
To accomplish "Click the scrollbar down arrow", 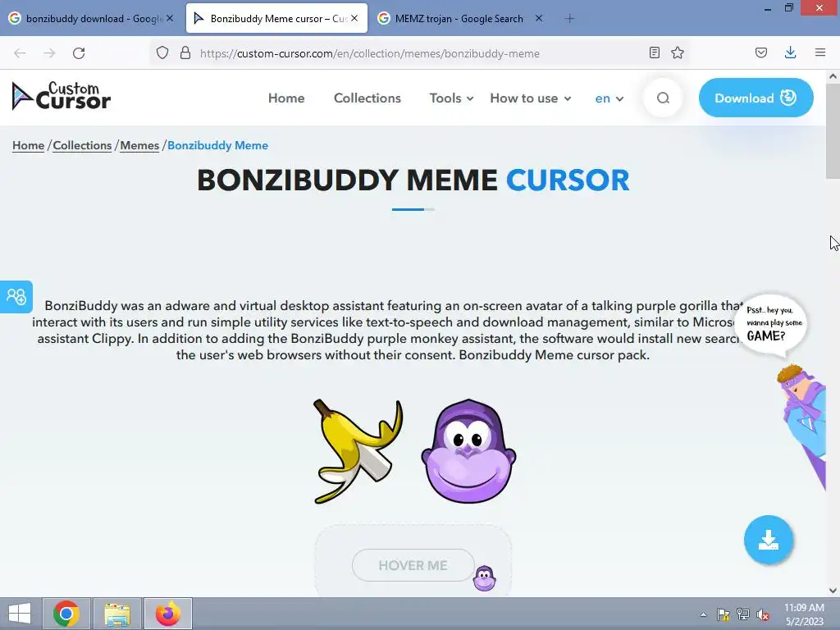I will (x=833, y=591).
